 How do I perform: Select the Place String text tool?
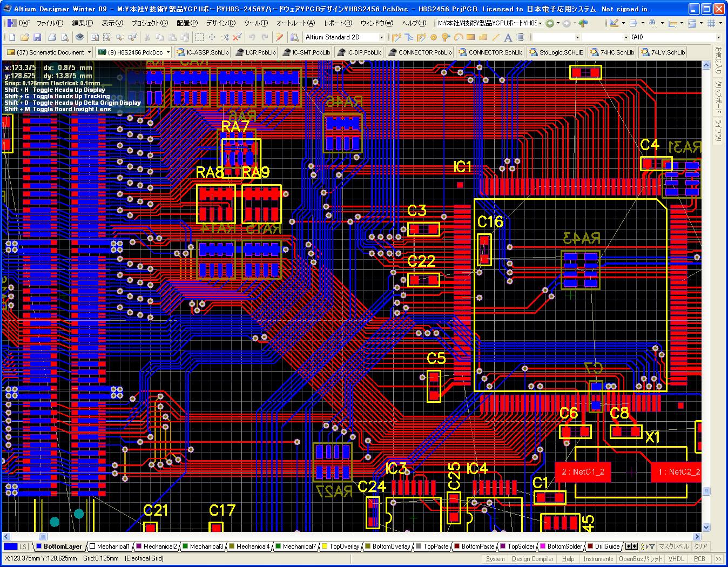point(508,37)
